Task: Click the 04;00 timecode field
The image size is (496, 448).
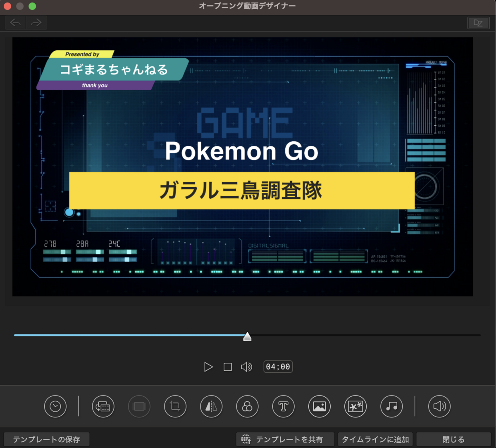Action: click(x=278, y=367)
